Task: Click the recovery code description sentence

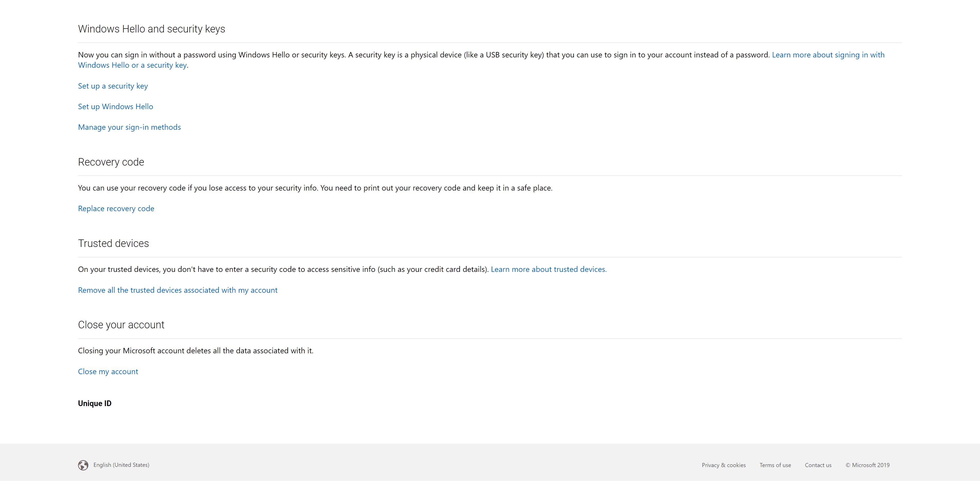Action: click(x=315, y=188)
